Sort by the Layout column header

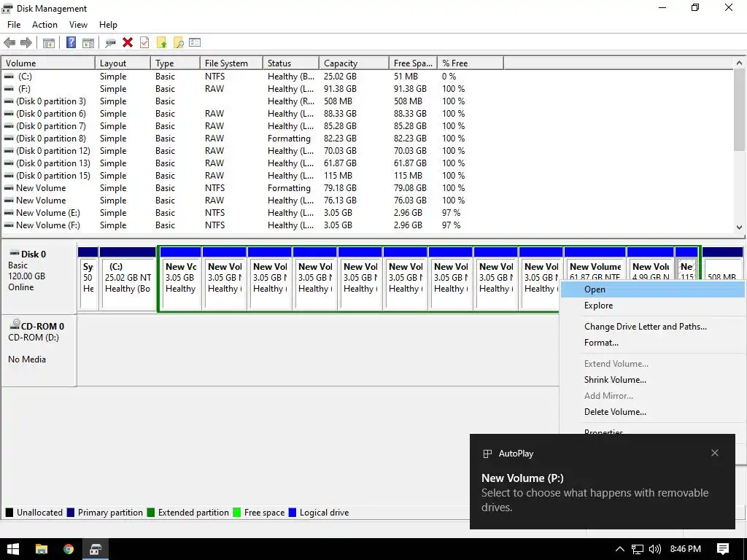click(x=123, y=63)
